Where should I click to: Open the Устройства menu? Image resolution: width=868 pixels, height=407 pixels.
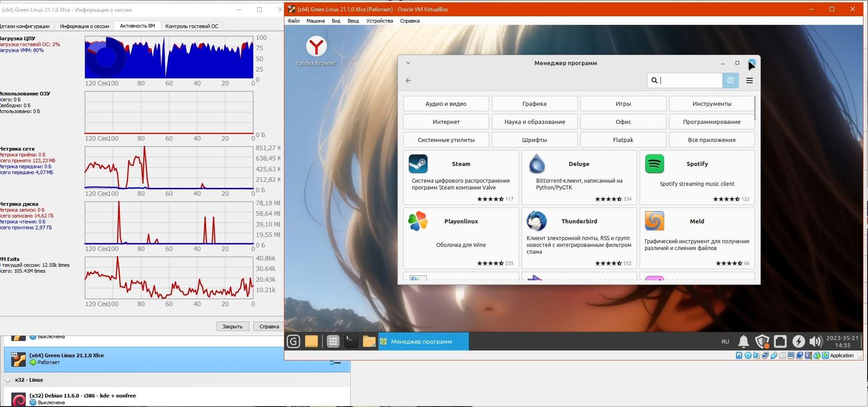pos(380,21)
